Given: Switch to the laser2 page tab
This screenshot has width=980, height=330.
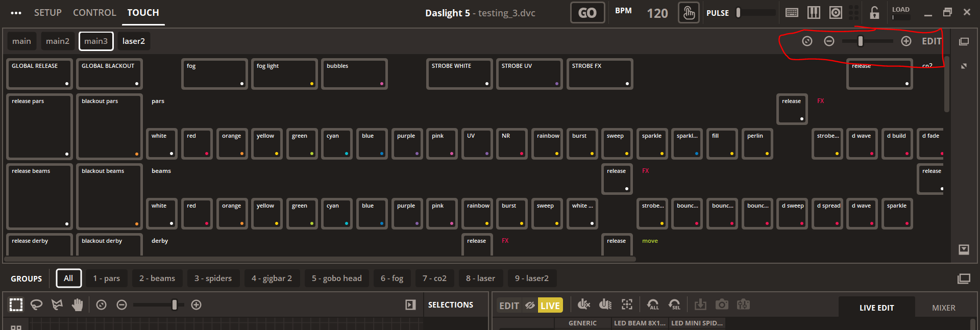Looking at the screenshot, I should point(134,41).
